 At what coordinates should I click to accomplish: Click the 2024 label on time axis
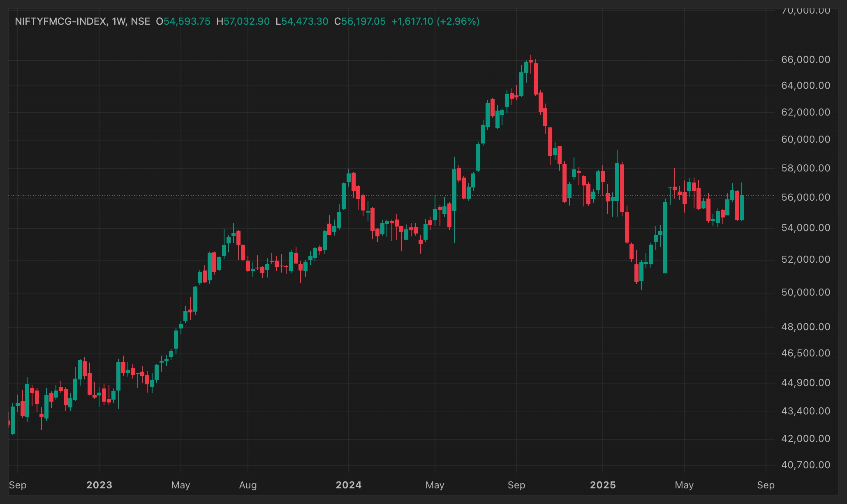[x=349, y=485]
